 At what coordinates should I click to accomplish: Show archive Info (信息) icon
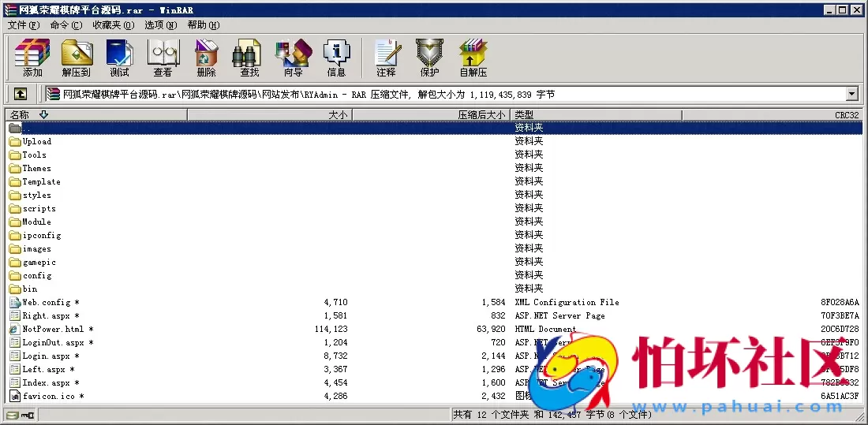tap(336, 58)
